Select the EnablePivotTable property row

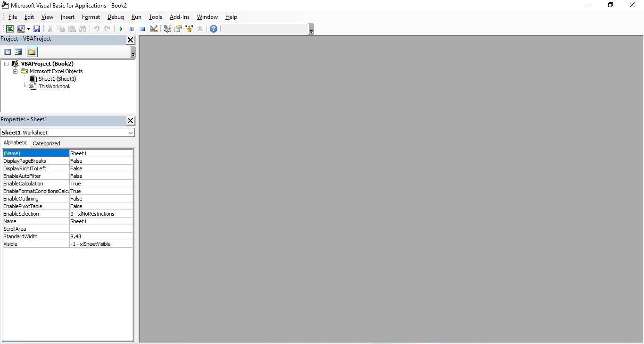click(68, 206)
